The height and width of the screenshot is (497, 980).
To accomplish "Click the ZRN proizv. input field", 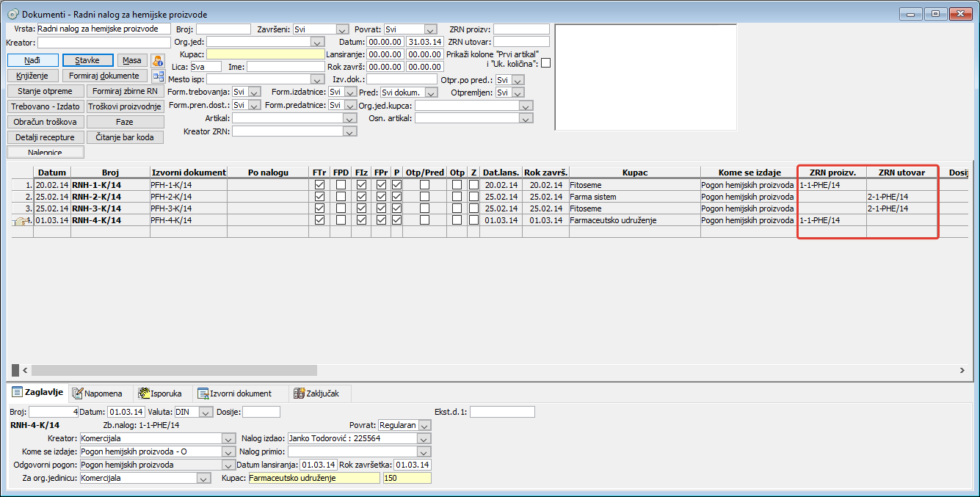I will pyautogui.click(x=521, y=29).
